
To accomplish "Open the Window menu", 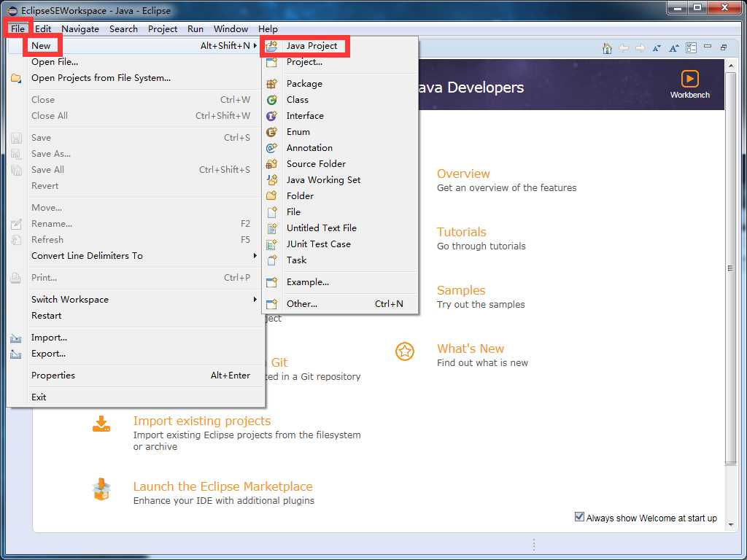I will (x=231, y=28).
